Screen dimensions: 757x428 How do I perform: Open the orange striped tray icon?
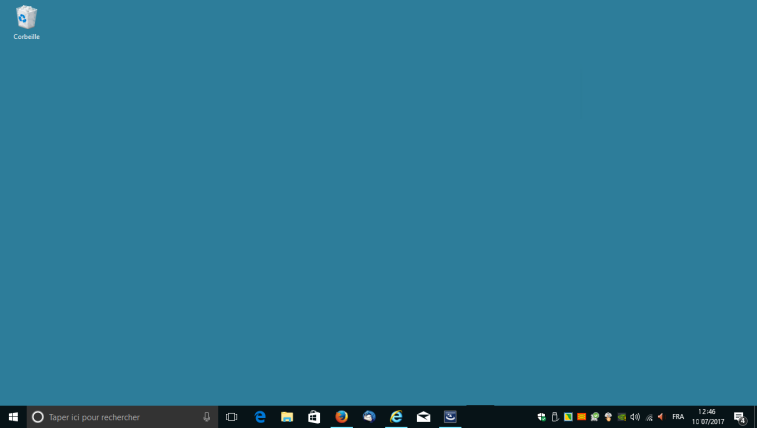pyautogui.click(x=582, y=417)
